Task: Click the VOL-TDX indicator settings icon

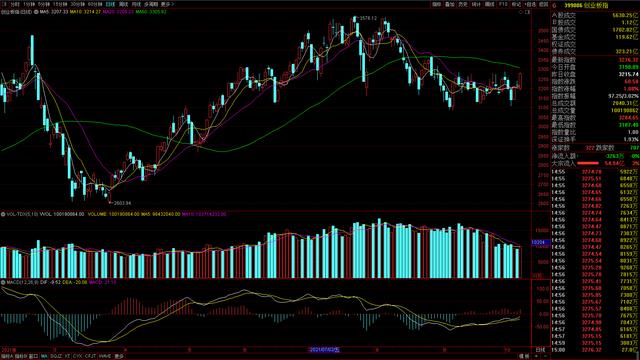Action: coord(3,214)
